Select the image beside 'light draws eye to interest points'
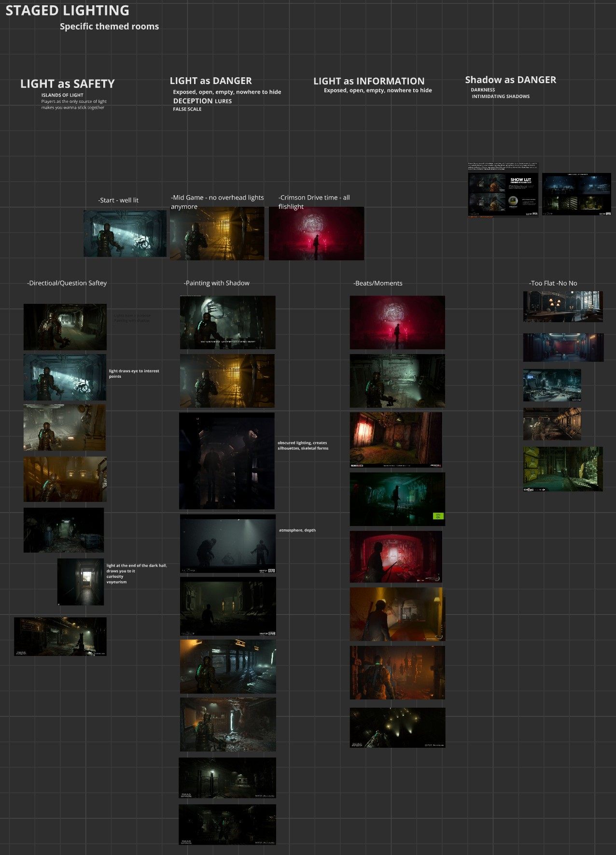Viewport: 616px width, 855px height. (65, 377)
